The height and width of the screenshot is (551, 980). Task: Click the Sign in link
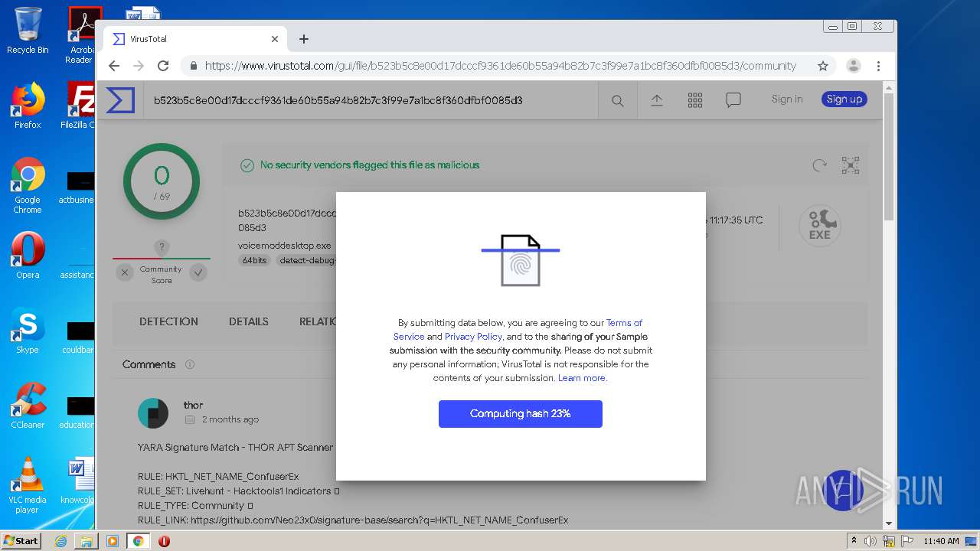(787, 99)
